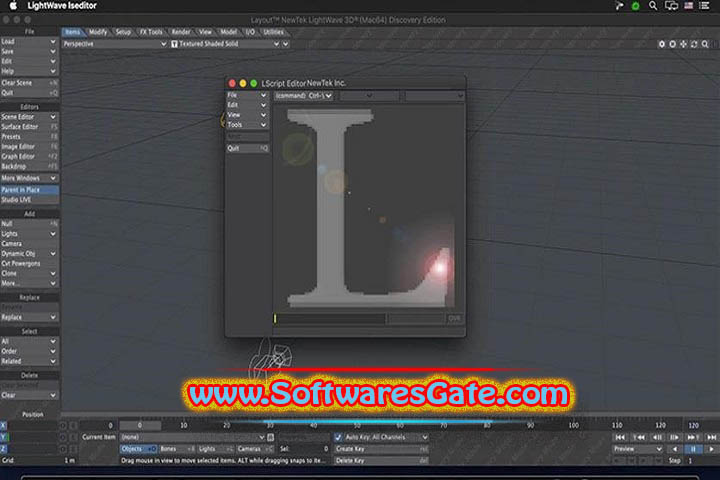Switch to the Setup tab

(x=123, y=32)
